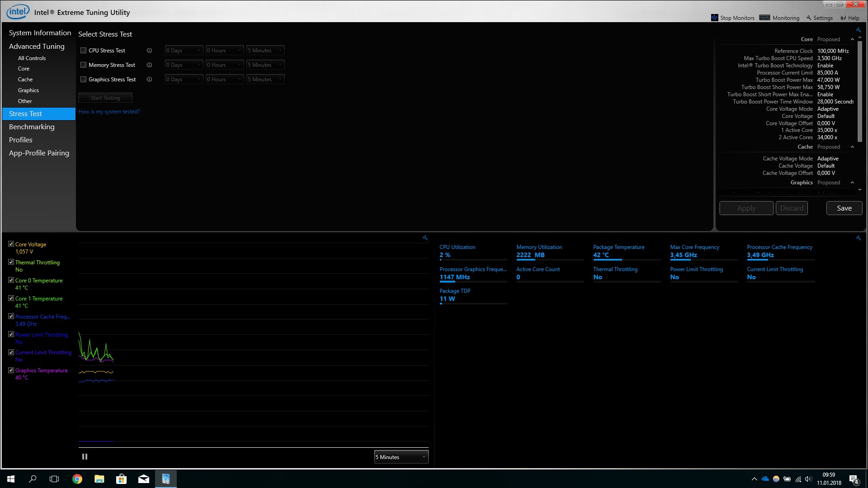
Task: Go to Benchmarking section
Action: [32, 127]
